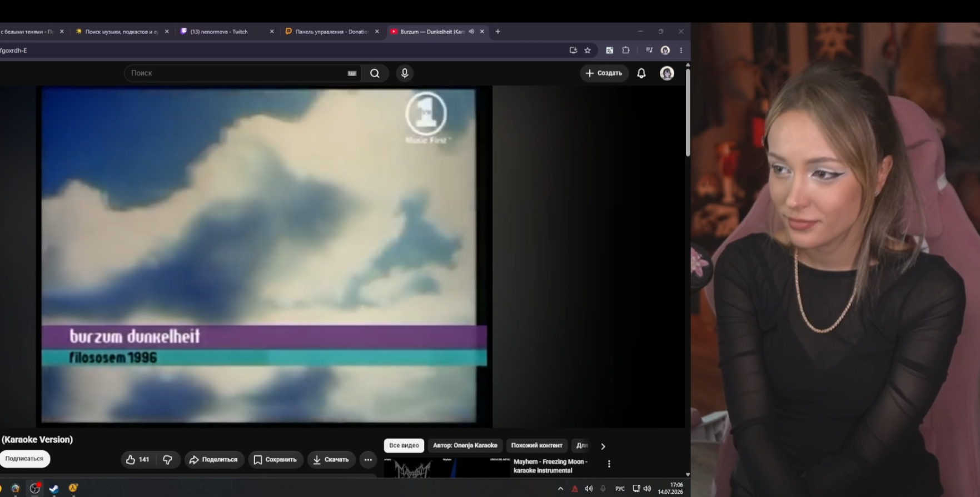This screenshot has height=497, width=980.
Task: Start voice search with the microphone icon
Action: point(405,73)
